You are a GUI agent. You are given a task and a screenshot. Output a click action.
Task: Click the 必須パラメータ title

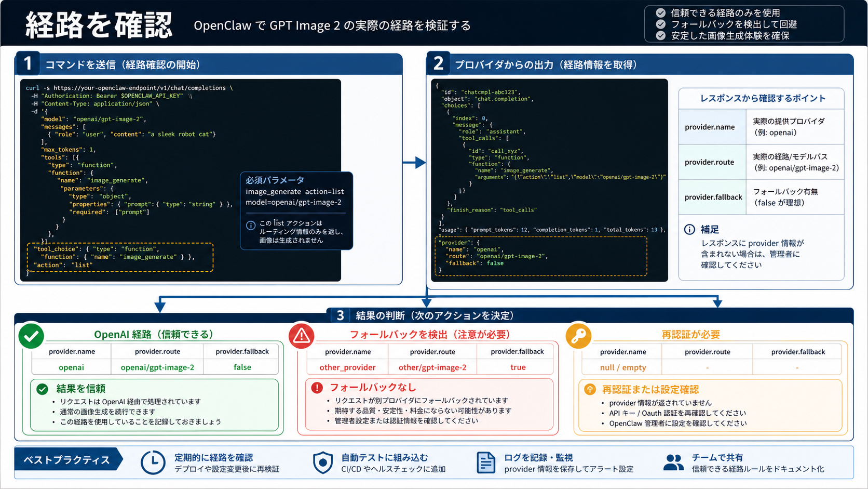click(x=275, y=180)
